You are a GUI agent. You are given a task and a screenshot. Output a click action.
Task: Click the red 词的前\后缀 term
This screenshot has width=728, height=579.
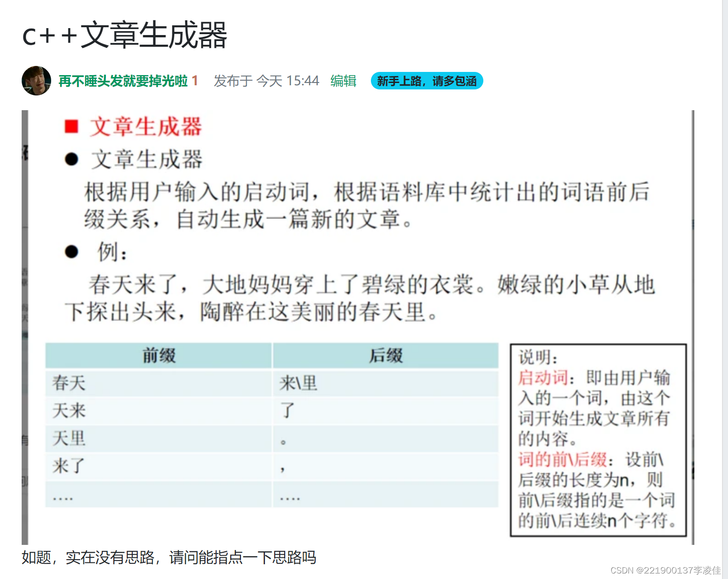tap(563, 460)
